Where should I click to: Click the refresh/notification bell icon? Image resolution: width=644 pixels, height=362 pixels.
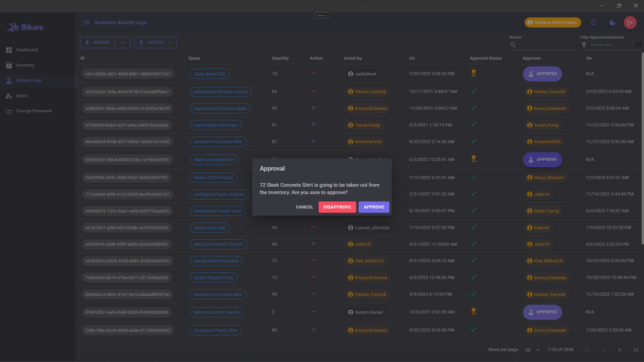tap(594, 22)
